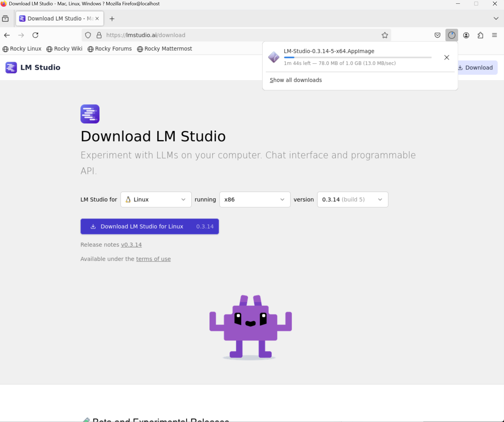Screen dimensions: 504x422
Task: Open the Rocky Linux bookmark
Action: pyautogui.click(x=22, y=49)
